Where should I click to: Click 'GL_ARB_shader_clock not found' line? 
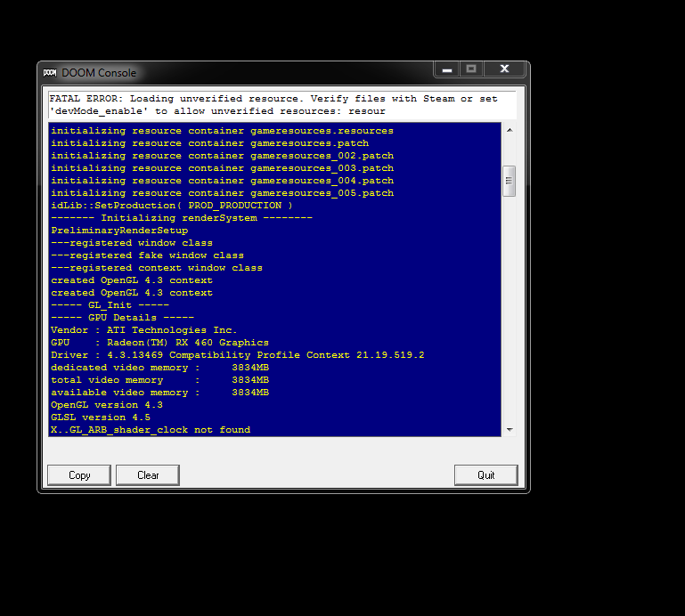point(151,430)
